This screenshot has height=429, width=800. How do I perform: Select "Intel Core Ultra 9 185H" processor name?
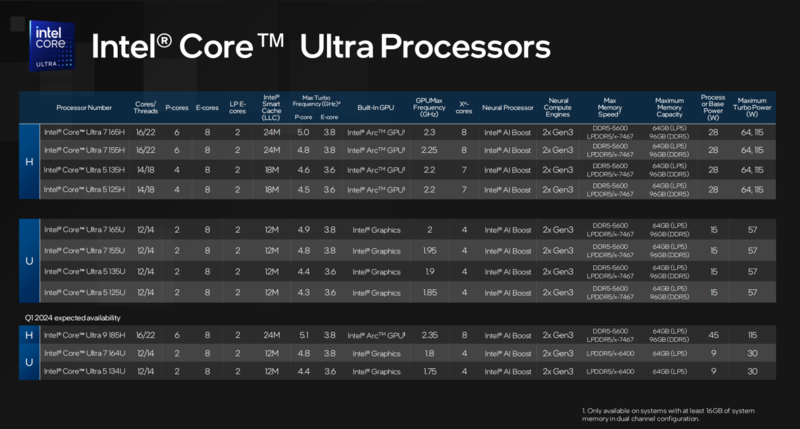(84, 335)
